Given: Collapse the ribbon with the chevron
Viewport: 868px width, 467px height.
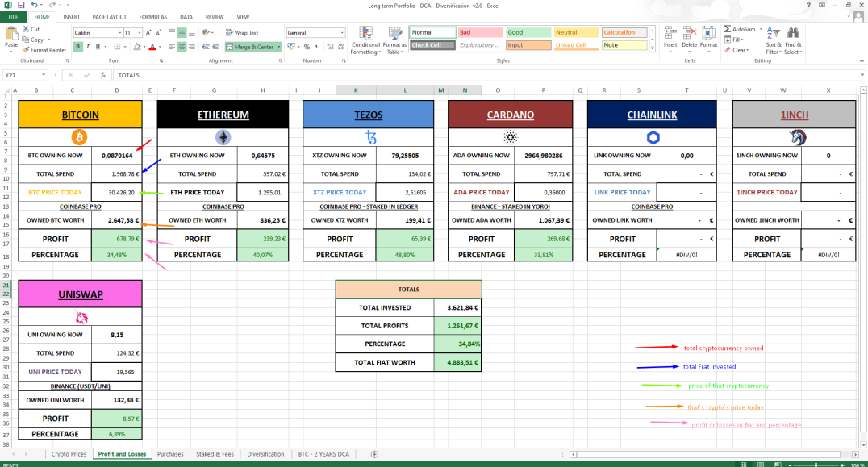Looking at the screenshot, I should (862, 60).
